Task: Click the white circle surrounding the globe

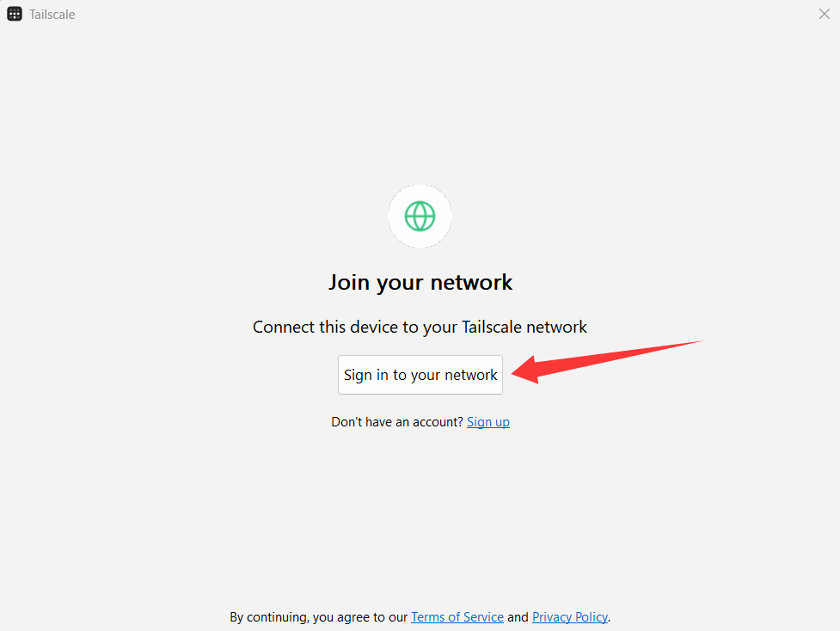Action: pyautogui.click(x=420, y=217)
